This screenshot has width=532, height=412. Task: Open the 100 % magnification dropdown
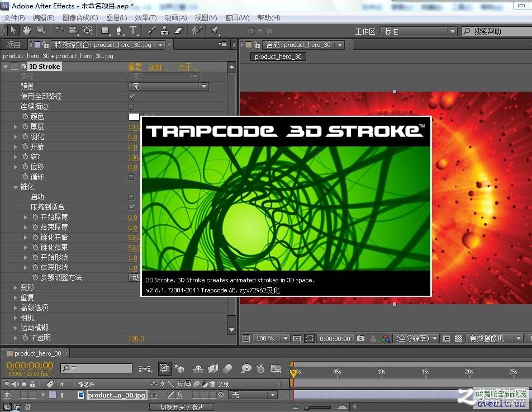click(270, 338)
